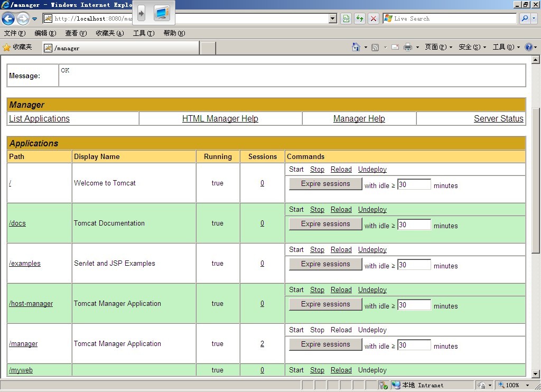This screenshot has width=541, height=392.
Task: Click the status bar security shield icon
Action: click(x=383, y=385)
